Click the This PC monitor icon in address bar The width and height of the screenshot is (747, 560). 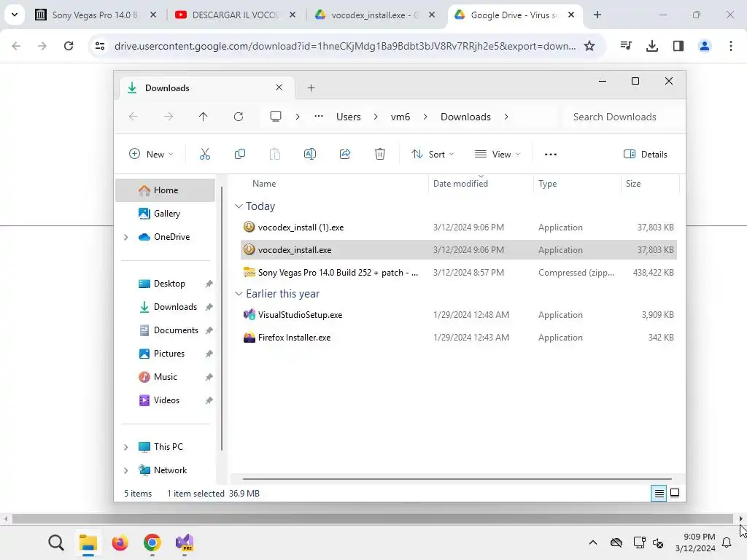(x=275, y=117)
